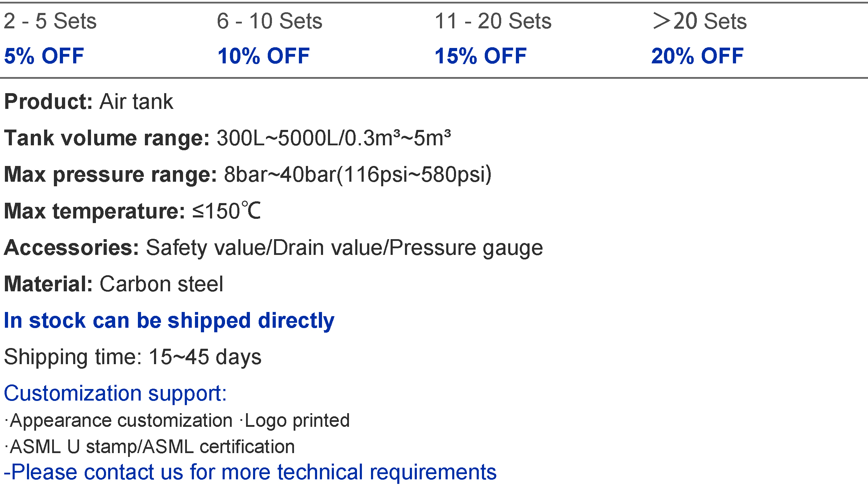Click the Accessories specification line

(x=273, y=248)
